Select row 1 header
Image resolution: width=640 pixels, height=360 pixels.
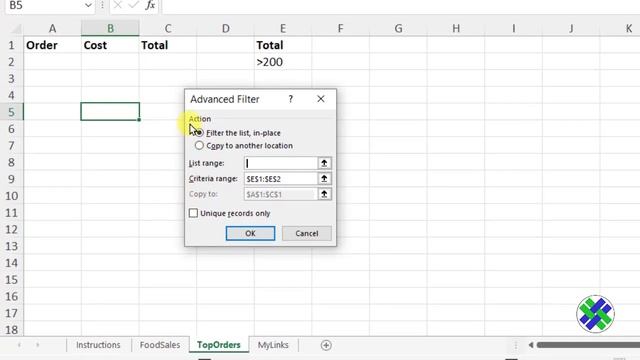coord(11,45)
